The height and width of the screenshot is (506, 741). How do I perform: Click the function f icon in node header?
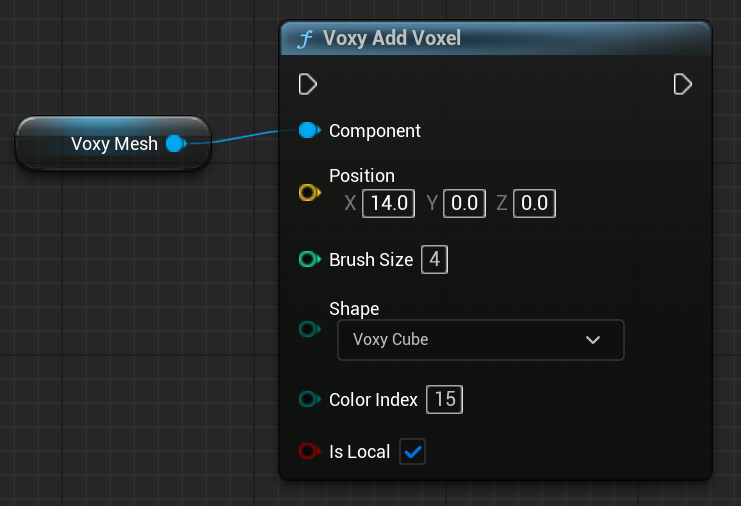[304, 39]
